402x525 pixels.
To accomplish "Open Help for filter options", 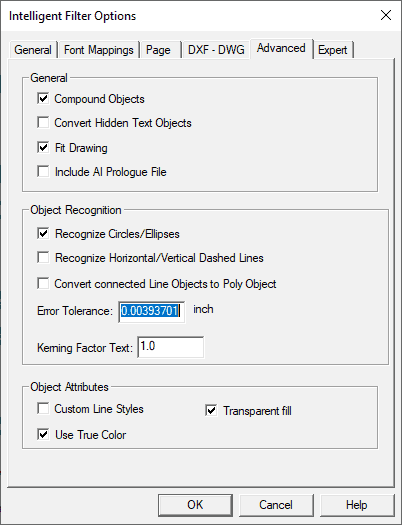I will pos(357,505).
